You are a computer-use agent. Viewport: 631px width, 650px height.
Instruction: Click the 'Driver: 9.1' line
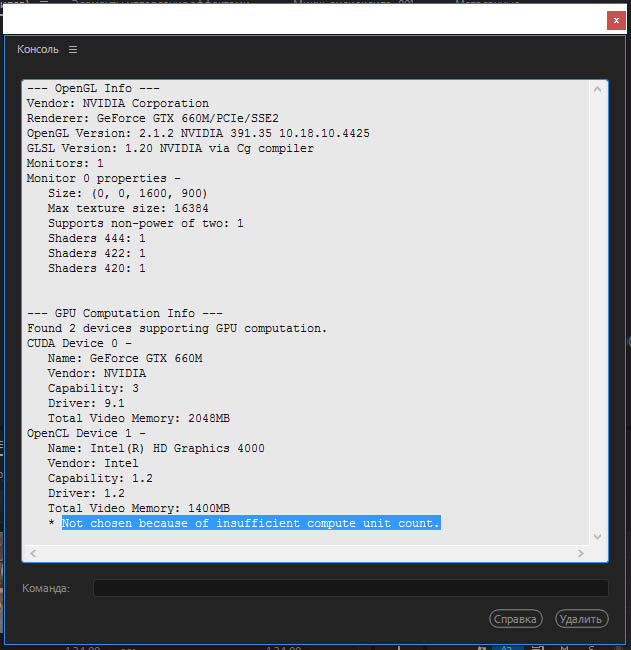86,403
